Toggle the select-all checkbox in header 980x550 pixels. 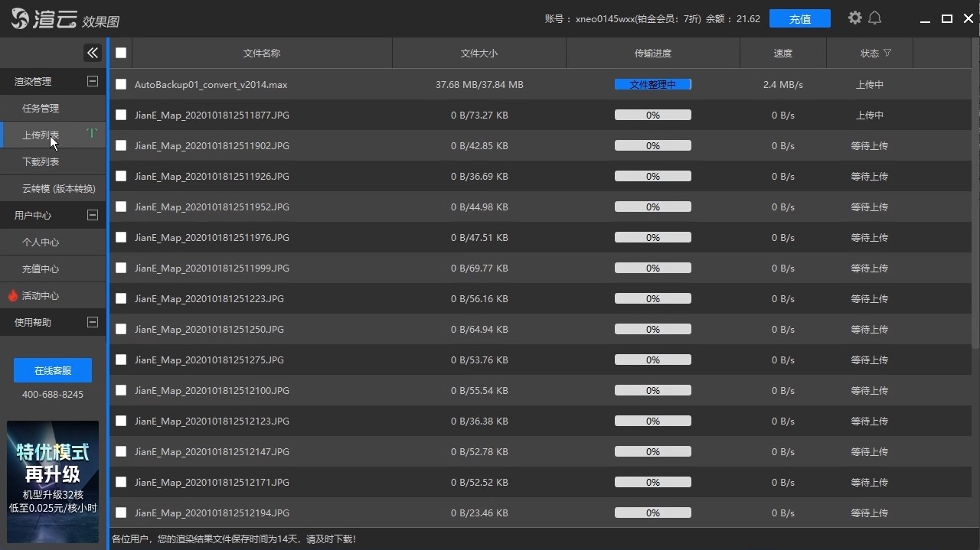tap(121, 53)
